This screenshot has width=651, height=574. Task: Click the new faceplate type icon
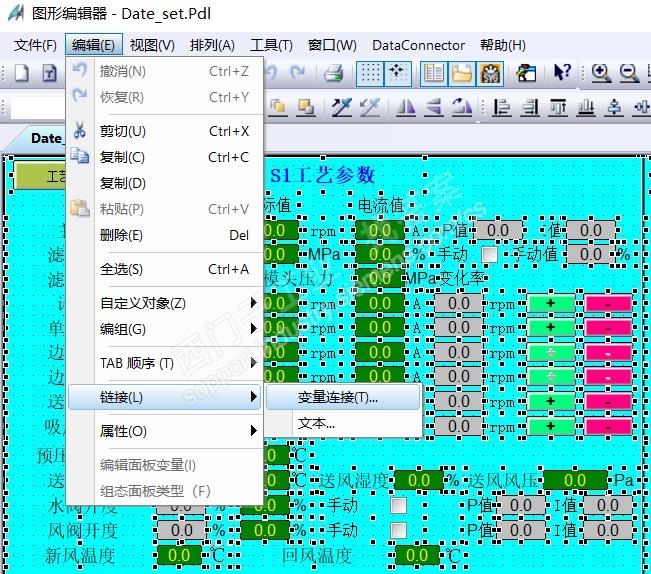[49, 73]
